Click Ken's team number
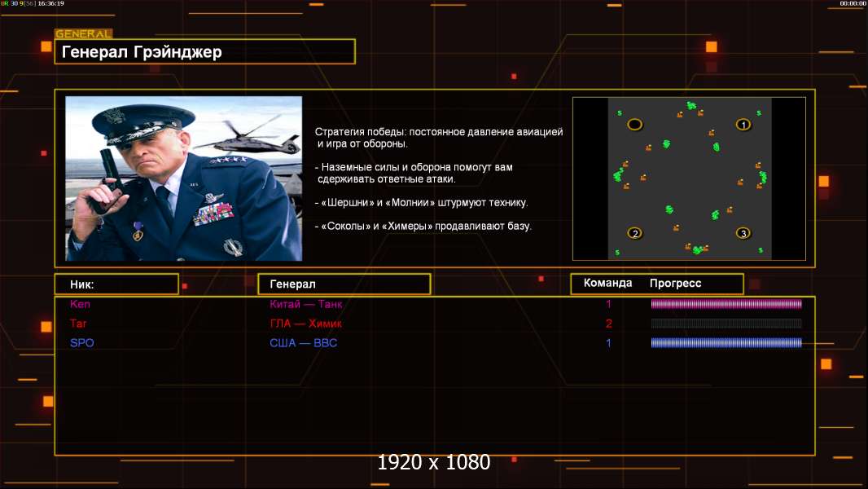This screenshot has width=868, height=489. point(608,304)
